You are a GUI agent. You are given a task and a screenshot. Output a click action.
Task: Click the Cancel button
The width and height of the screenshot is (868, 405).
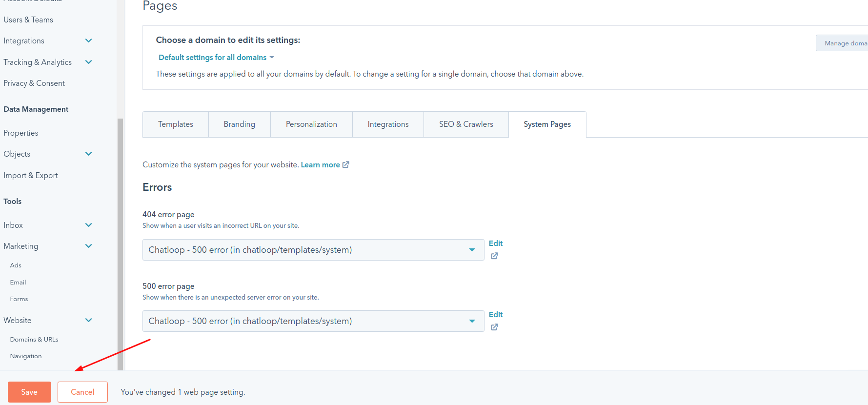(x=82, y=392)
